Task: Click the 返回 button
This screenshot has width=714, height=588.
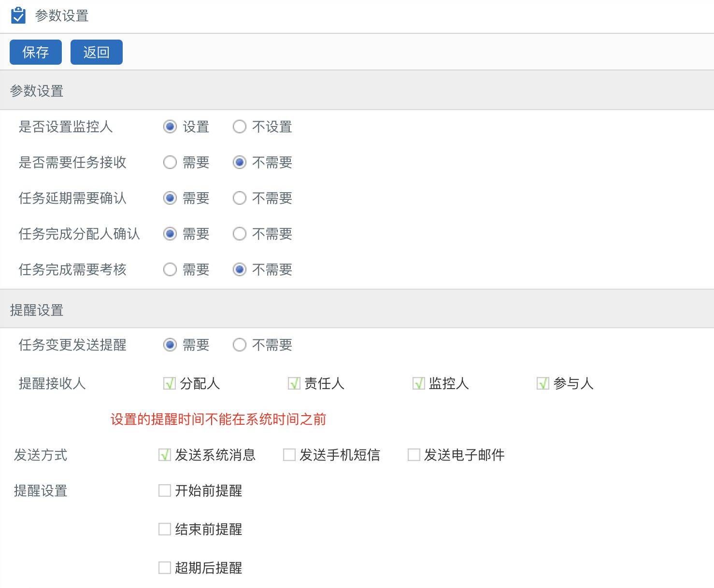Action: click(x=97, y=52)
